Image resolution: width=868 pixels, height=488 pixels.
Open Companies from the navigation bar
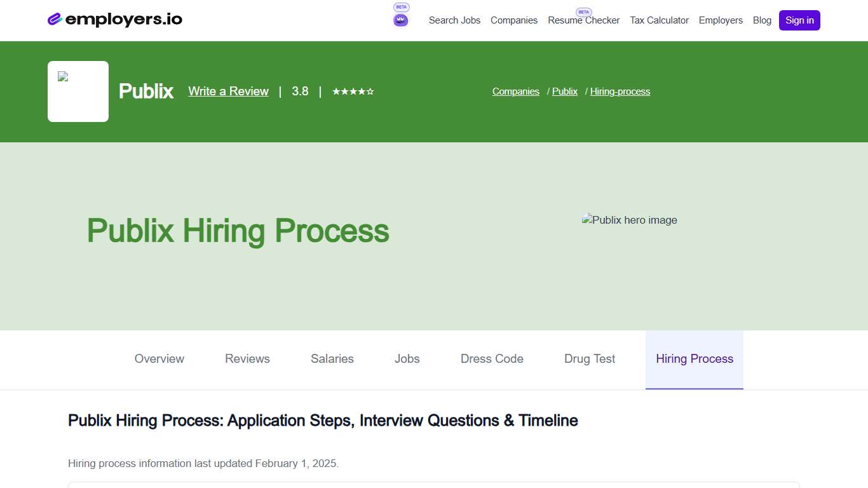click(x=514, y=20)
